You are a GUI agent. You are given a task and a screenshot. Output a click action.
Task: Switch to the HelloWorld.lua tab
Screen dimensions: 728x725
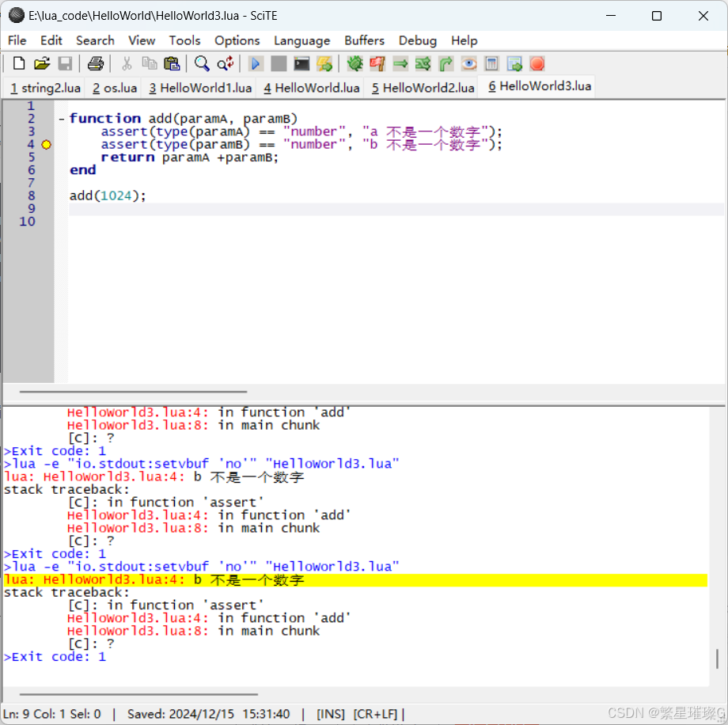[312, 88]
